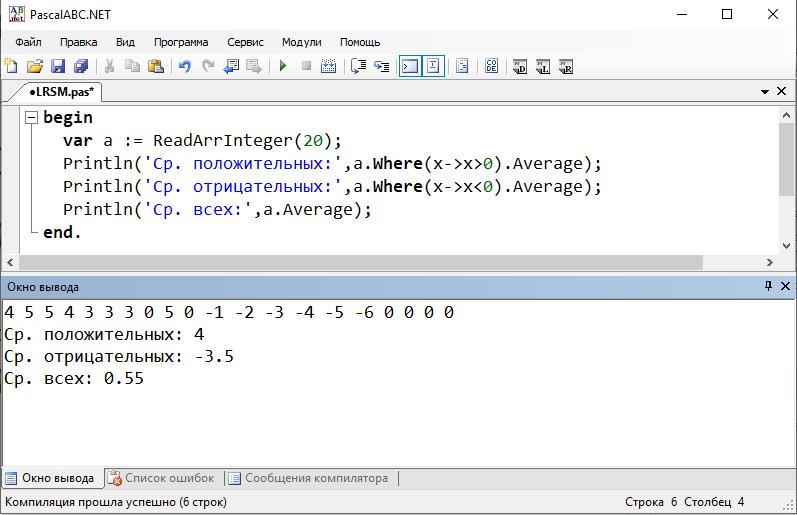Open the document tab list dropdown arrow
Viewport: 797px width, 515px height.
click(765, 91)
